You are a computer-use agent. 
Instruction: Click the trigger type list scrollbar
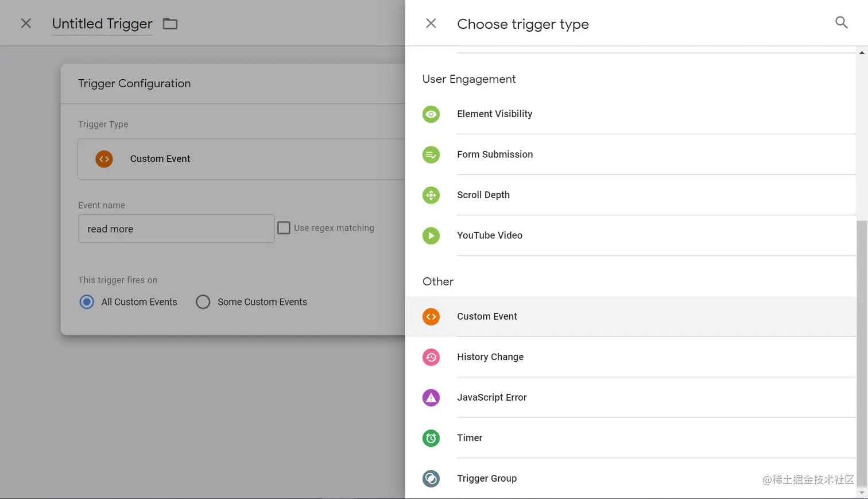(862, 345)
